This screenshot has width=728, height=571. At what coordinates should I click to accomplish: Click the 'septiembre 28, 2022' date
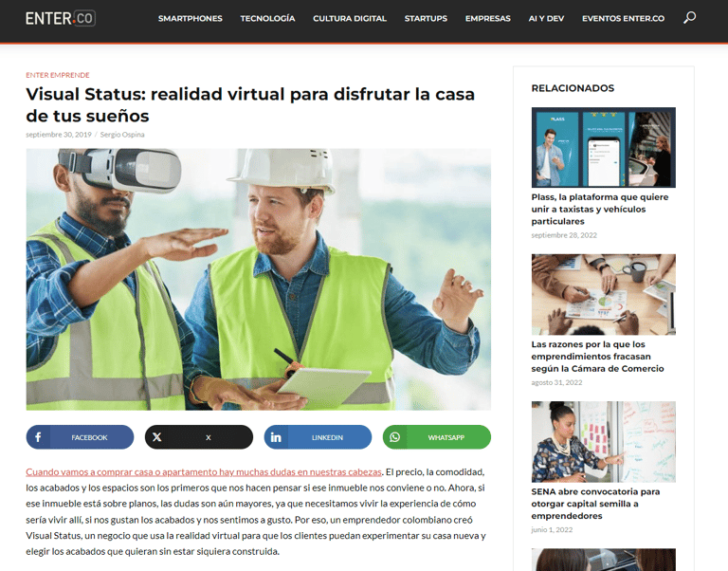pyautogui.click(x=564, y=235)
